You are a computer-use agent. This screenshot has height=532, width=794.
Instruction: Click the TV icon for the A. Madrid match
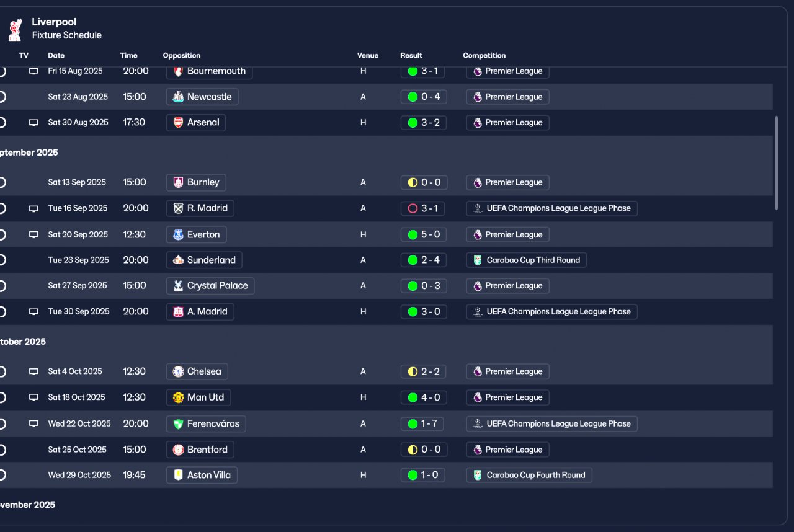33,312
